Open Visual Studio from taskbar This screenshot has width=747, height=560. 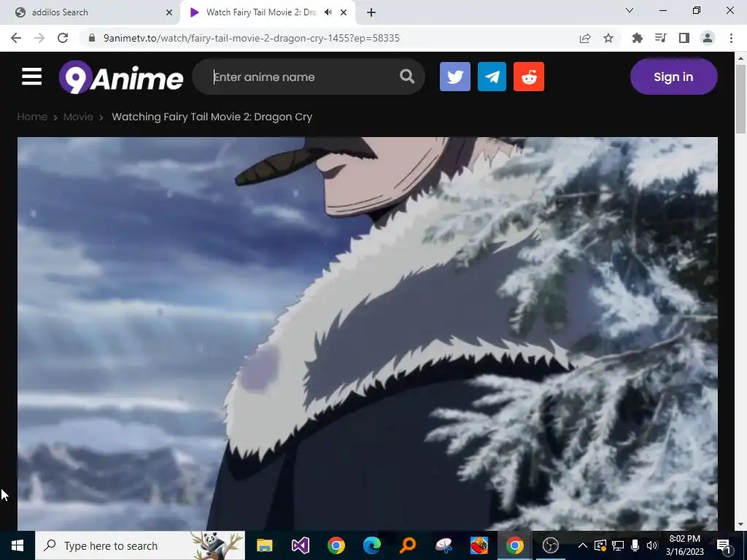(300, 545)
